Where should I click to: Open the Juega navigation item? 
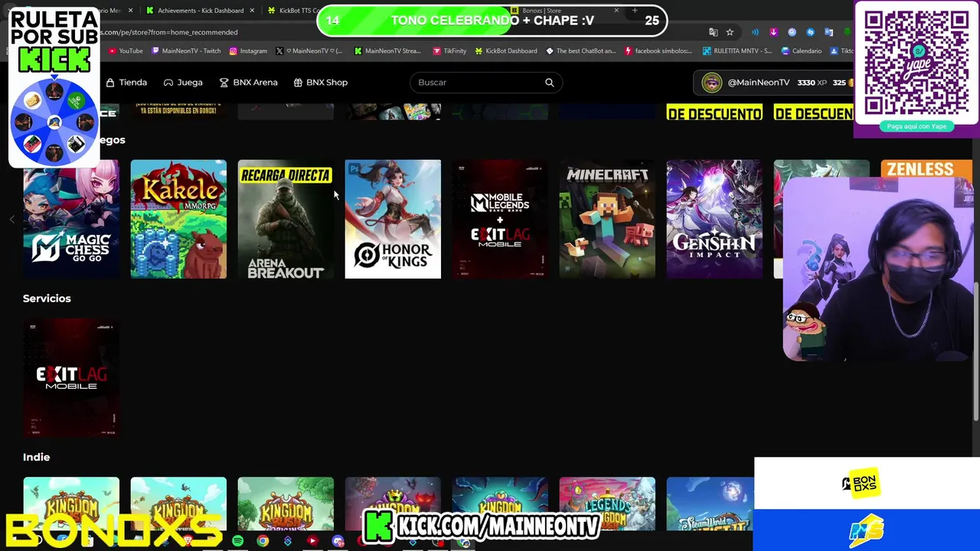point(183,82)
